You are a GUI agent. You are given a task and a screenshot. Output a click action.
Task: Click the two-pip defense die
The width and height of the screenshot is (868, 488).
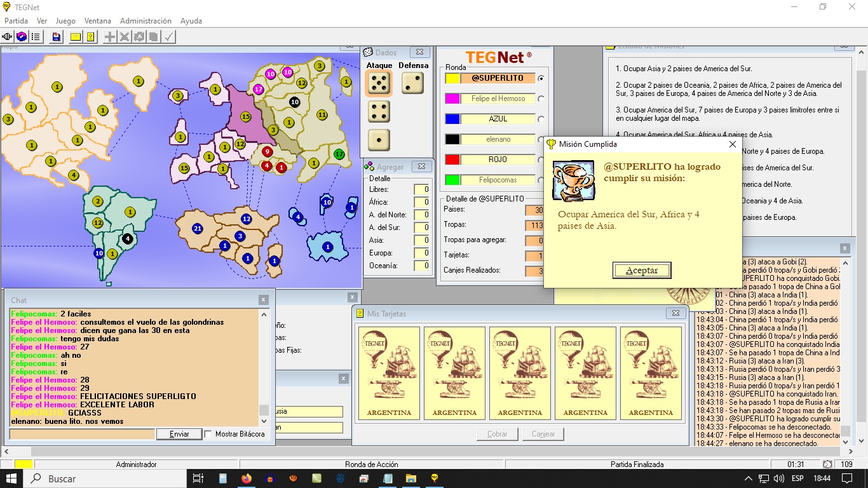coord(412,83)
